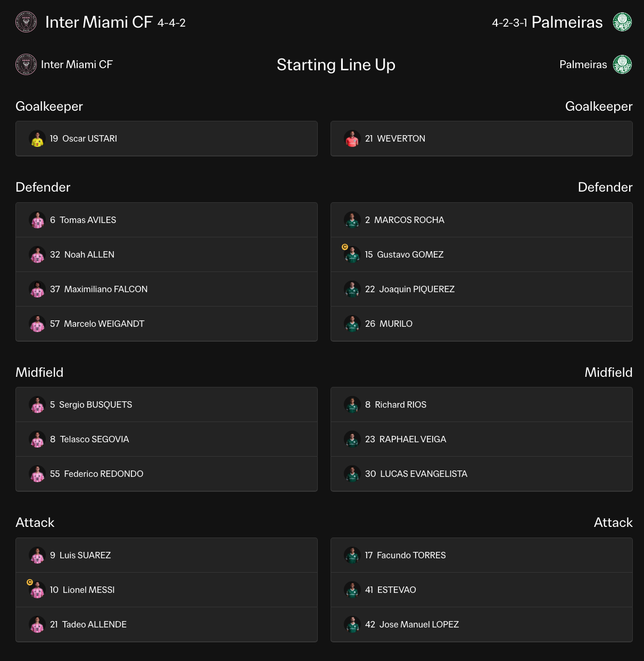Click the Inter Miami CF crest in header
The height and width of the screenshot is (661, 644).
coord(26,22)
